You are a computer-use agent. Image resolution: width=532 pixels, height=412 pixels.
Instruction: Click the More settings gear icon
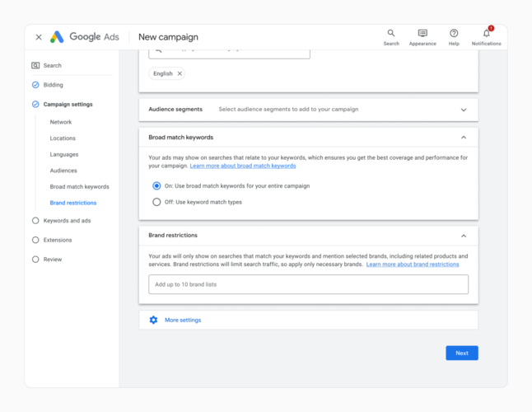[153, 320]
